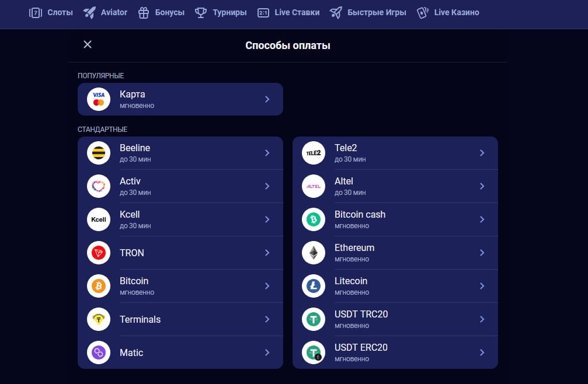Screen dimensions: 588x384
Task: Close the Способы оплаты dialog
Action: (x=88, y=44)
